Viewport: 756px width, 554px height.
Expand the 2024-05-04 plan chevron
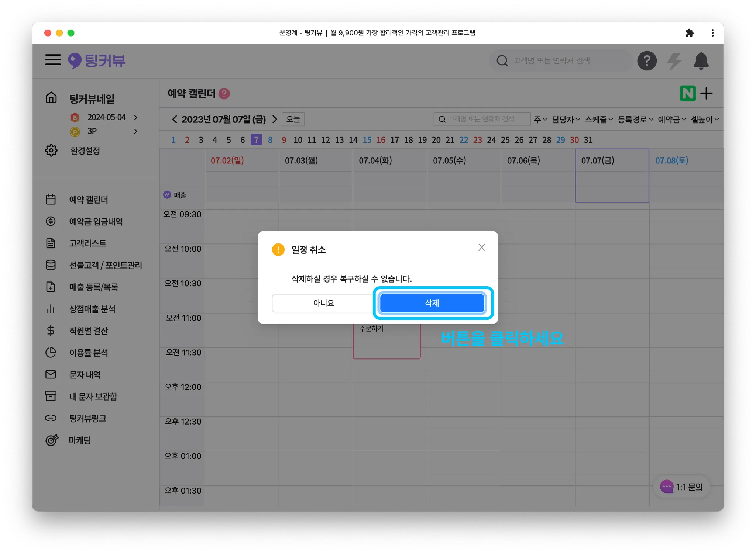click(136, 117)
